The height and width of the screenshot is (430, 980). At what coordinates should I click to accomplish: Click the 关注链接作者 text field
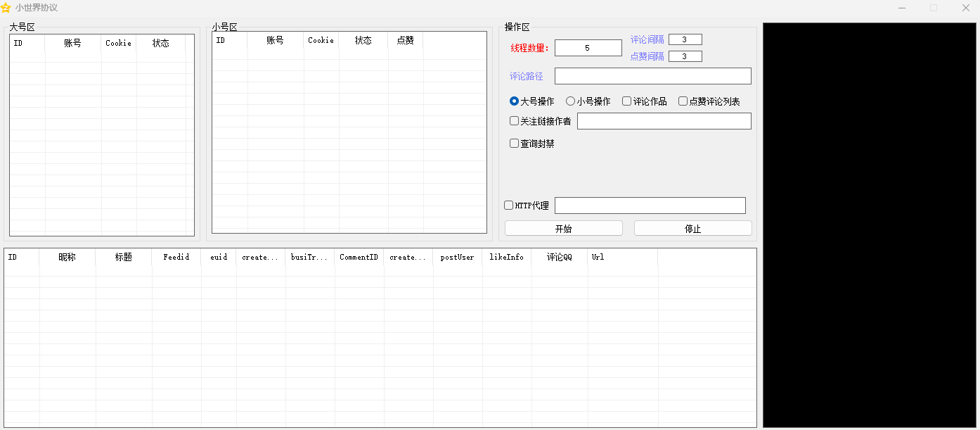(664, 121)
